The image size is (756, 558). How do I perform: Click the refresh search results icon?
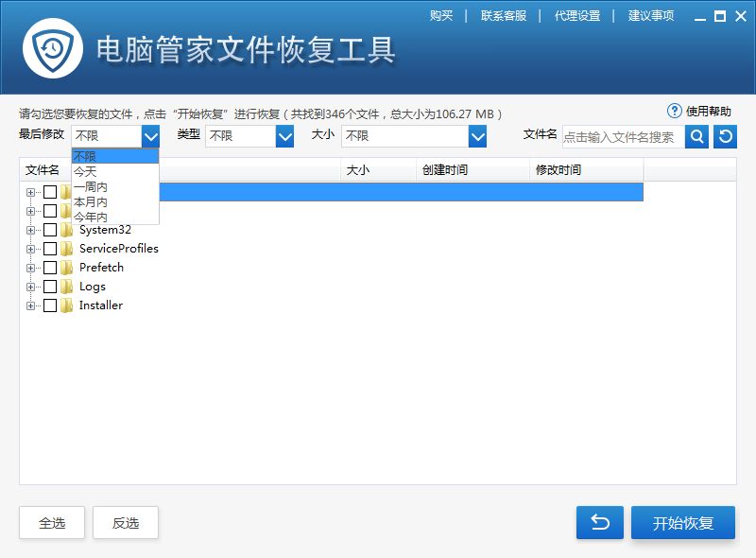[x=725, y=136]
